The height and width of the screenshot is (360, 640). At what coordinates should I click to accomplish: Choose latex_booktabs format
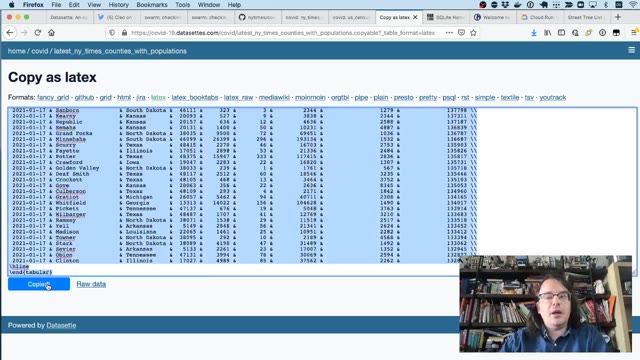coord(195,98)
